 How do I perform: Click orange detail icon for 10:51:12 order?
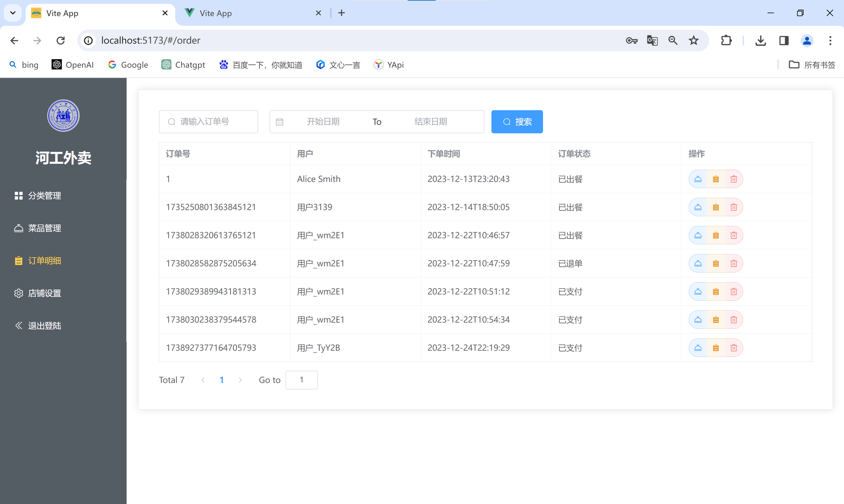click(716, 292)
